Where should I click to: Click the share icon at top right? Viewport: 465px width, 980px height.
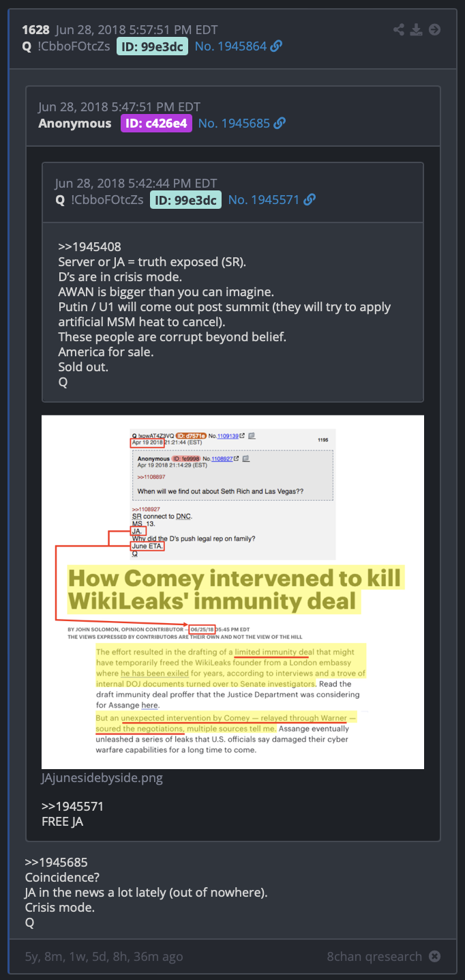click(400, 29)
